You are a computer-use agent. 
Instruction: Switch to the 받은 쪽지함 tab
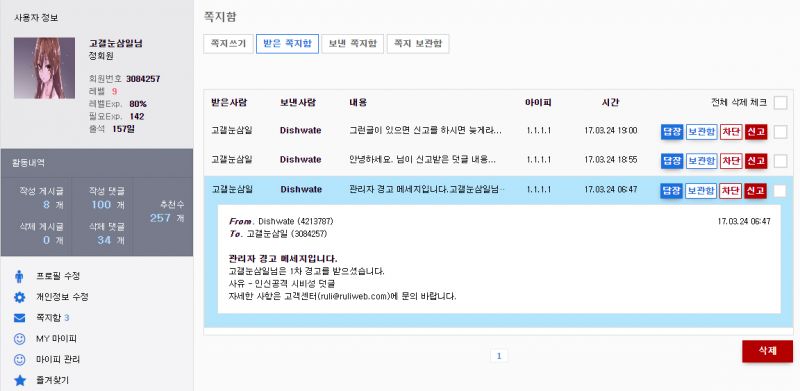coord(287,44)
